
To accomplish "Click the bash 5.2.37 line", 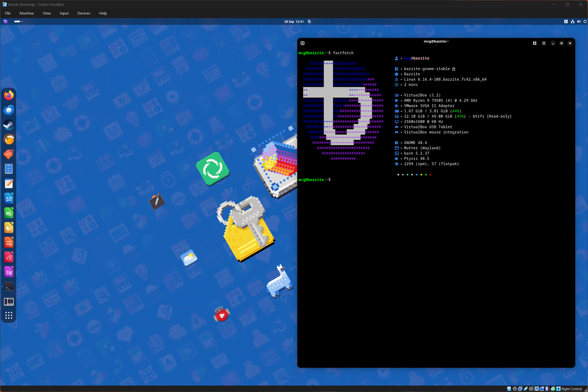I will [x=412, y=153].
